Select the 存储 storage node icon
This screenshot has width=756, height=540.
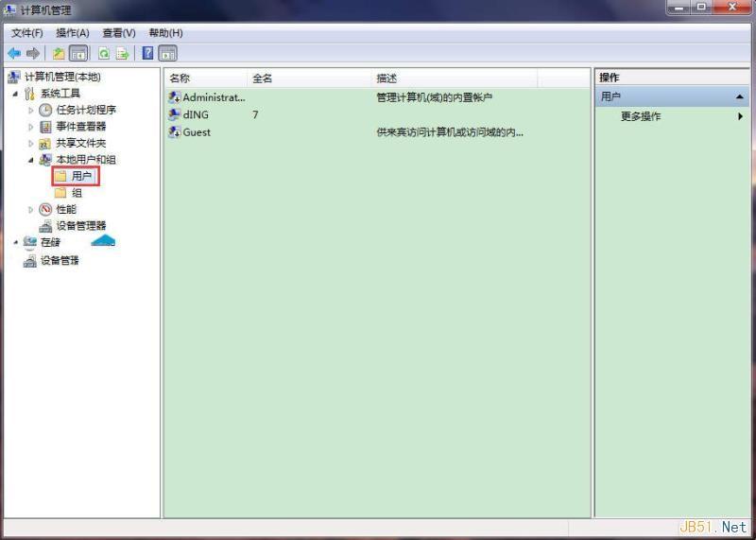point(30,242)
